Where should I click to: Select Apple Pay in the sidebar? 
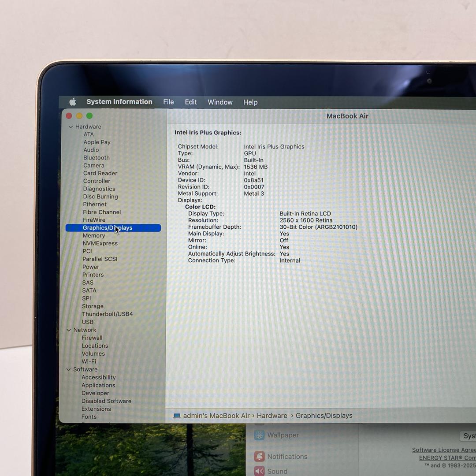(97, 142)
